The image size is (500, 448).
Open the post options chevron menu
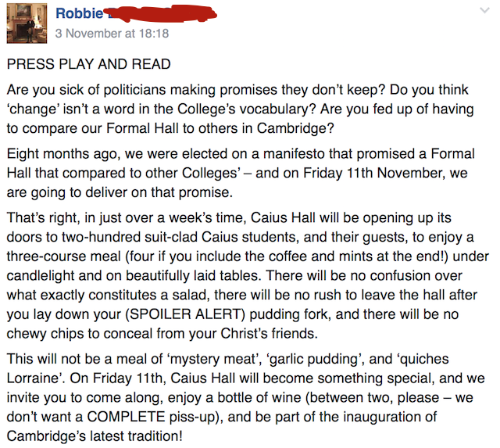tap(484, 11)
